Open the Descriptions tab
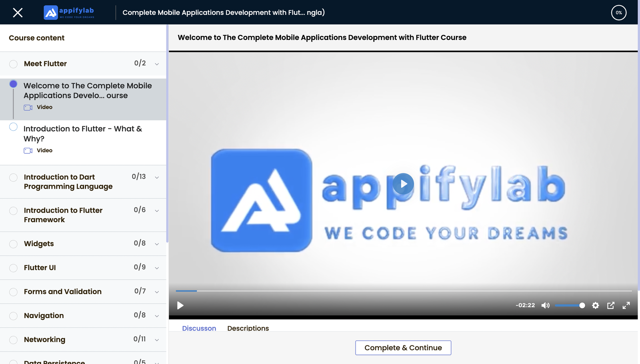This screenshot has width=640, height=364. tap(248, 328)
